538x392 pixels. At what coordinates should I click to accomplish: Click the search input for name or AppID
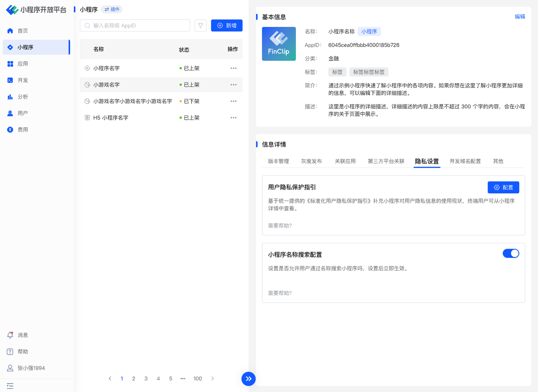pos(139,26)
